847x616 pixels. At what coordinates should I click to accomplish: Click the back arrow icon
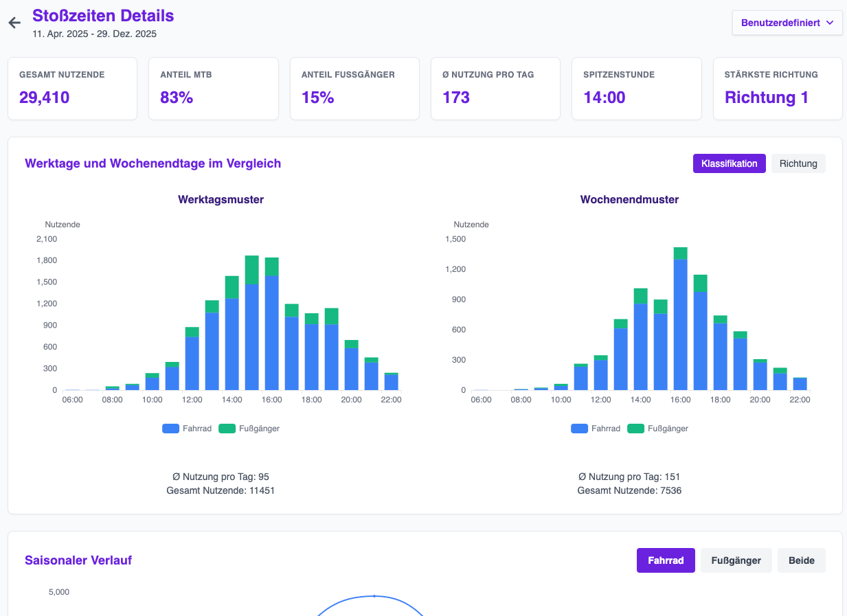pyautogui.click(x=14, y=23)
